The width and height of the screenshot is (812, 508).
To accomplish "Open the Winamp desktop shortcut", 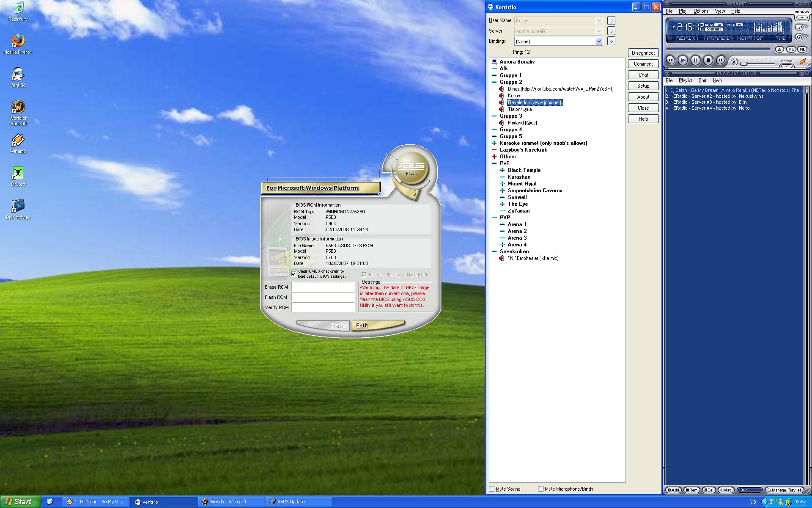I will coord(18,144).
